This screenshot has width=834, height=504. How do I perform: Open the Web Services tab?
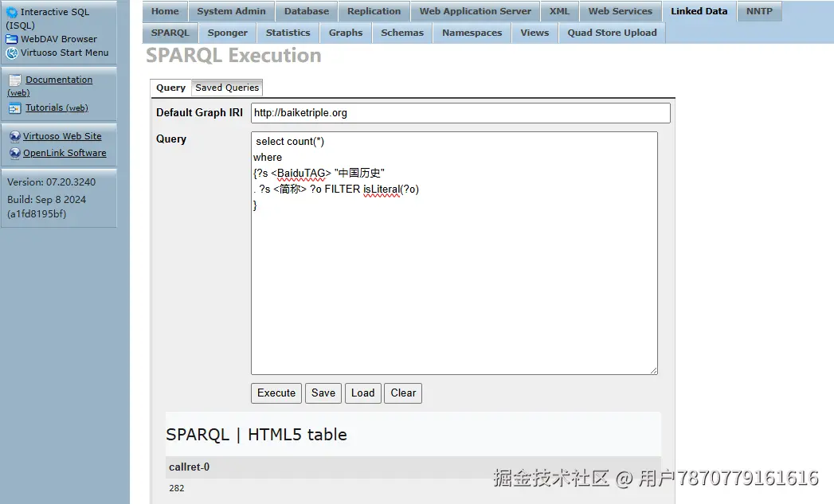621,11
